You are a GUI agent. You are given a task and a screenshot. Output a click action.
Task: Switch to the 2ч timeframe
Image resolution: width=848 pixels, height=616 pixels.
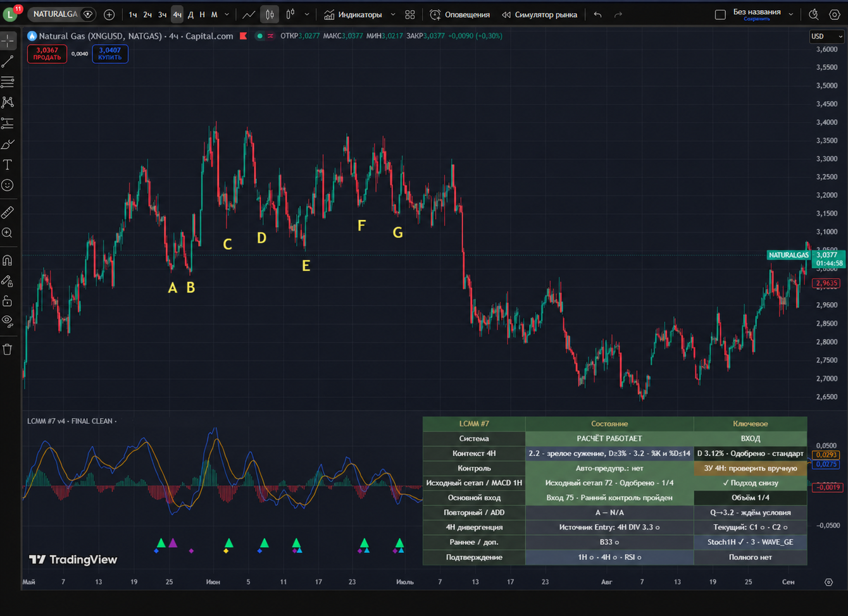(x=147, y=14)
